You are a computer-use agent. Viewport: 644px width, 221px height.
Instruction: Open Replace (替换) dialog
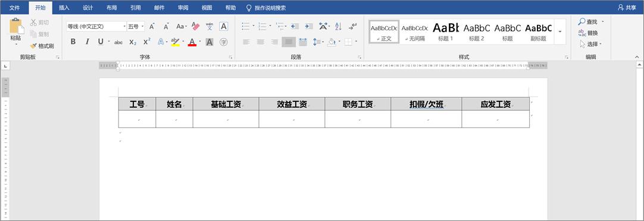tap(588, 33)
